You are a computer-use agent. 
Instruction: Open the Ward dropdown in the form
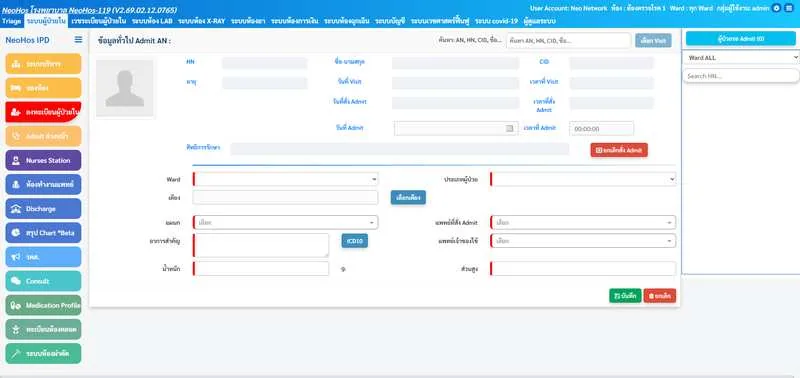[x=286, y=179]
